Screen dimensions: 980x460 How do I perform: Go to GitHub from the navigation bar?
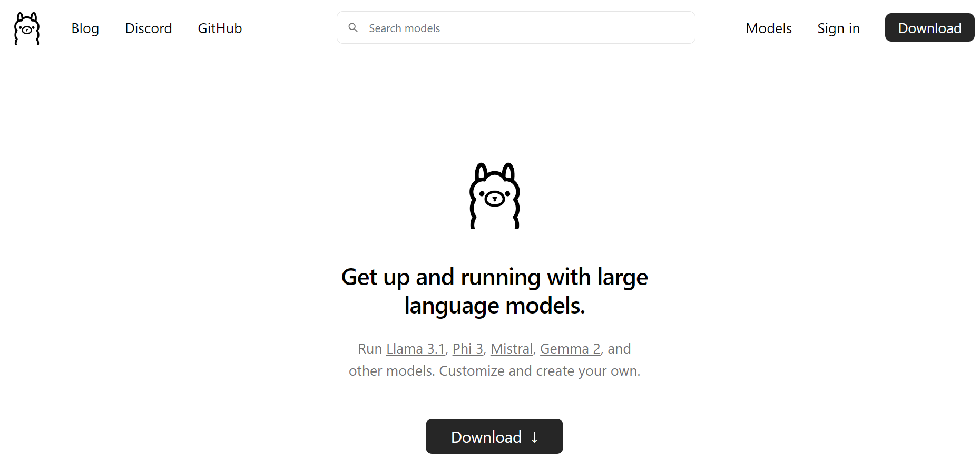[x=220, y=28]
